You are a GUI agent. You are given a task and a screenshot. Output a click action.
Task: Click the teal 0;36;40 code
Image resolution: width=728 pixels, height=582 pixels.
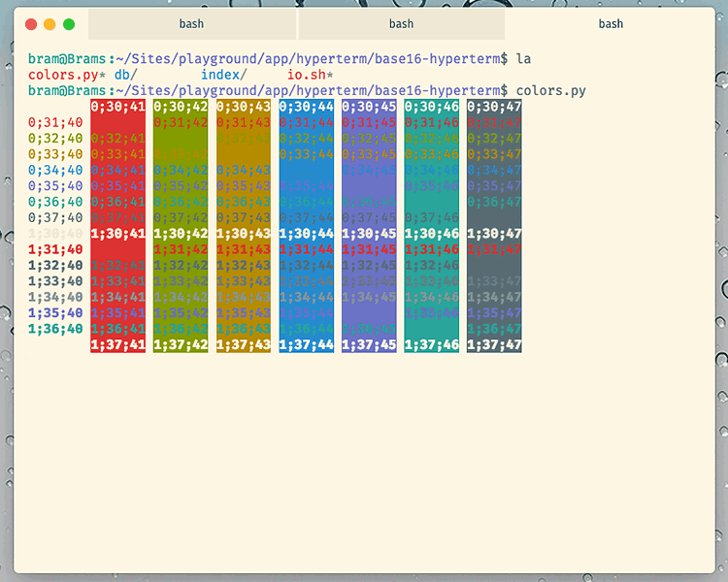[55, 202]
